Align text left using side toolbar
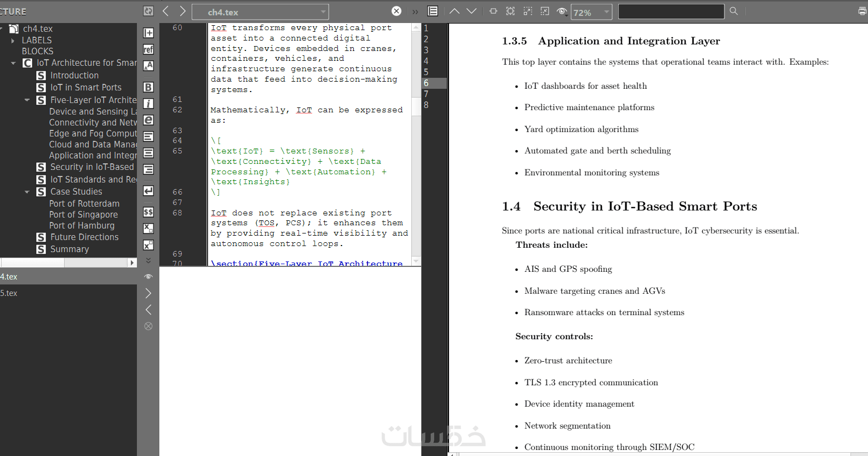Viewport: 868px width, 456px height. (x=148, y=136)
